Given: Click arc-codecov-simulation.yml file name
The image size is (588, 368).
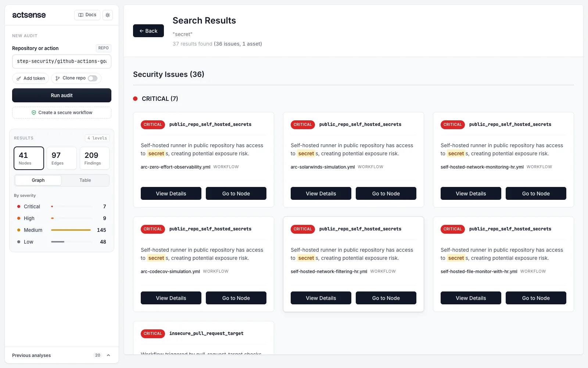Looking at the screenshot, I should 170,272.
